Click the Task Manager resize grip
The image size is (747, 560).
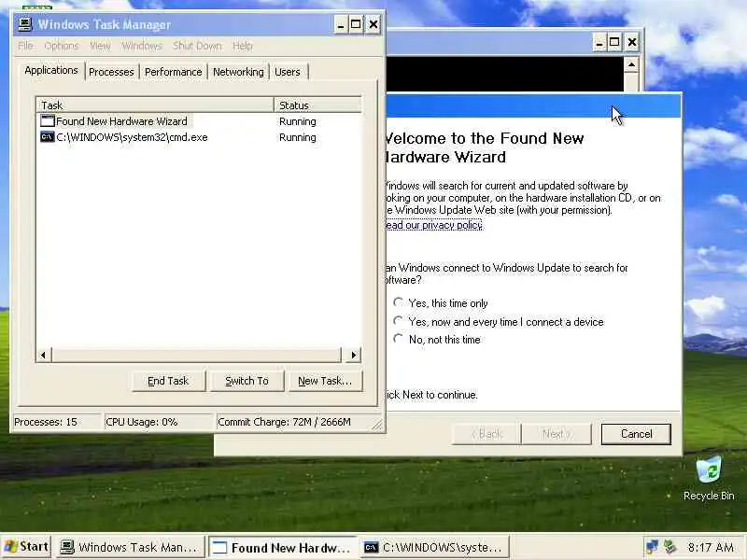click(x=377, y=425)
